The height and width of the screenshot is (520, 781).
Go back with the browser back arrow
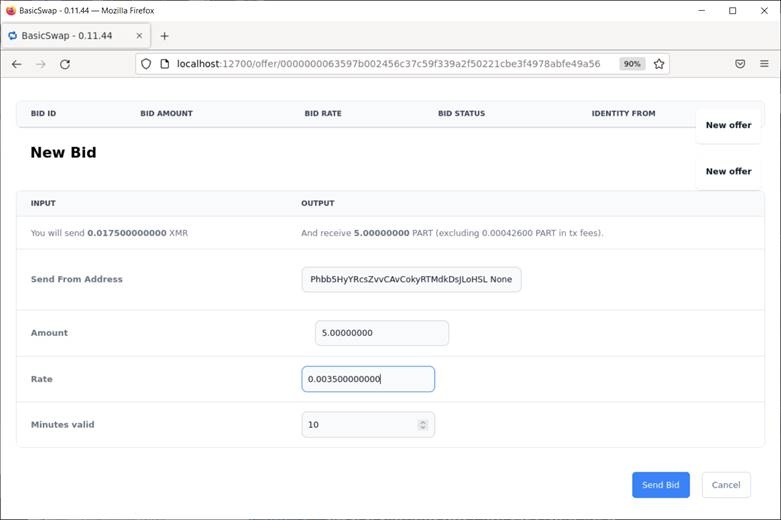tap(16, 64)
